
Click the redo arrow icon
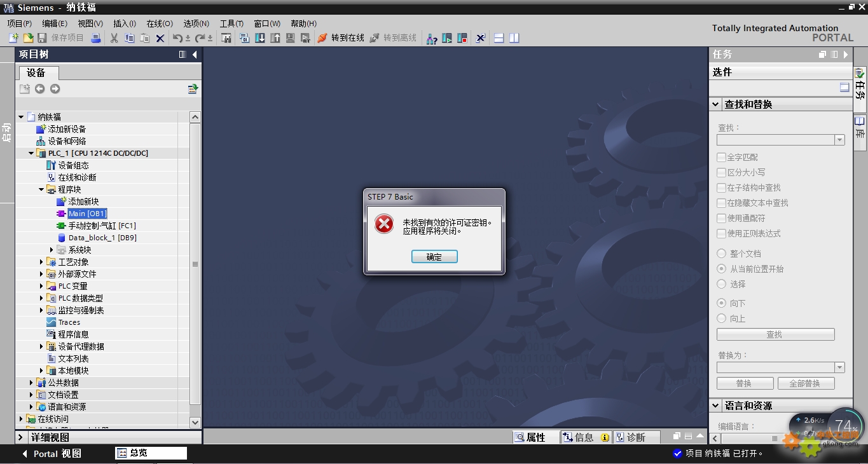[200, 38]
